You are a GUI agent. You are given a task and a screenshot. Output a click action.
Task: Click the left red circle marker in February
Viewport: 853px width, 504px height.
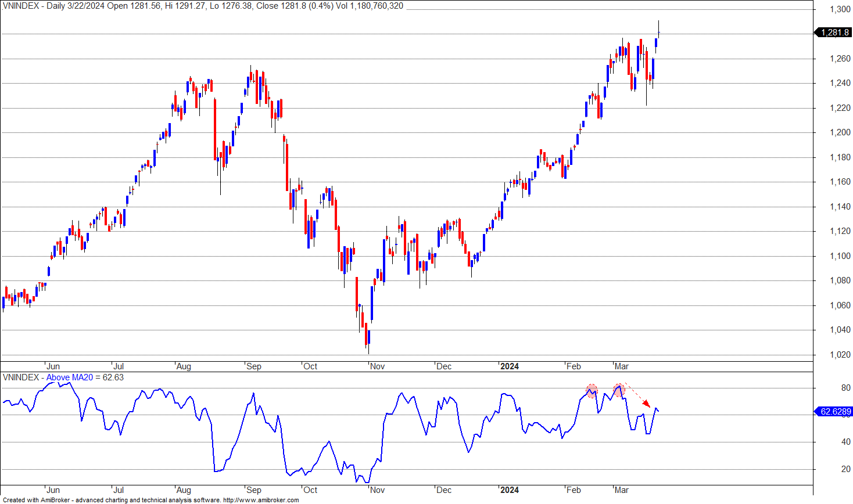tap(592, 391)
